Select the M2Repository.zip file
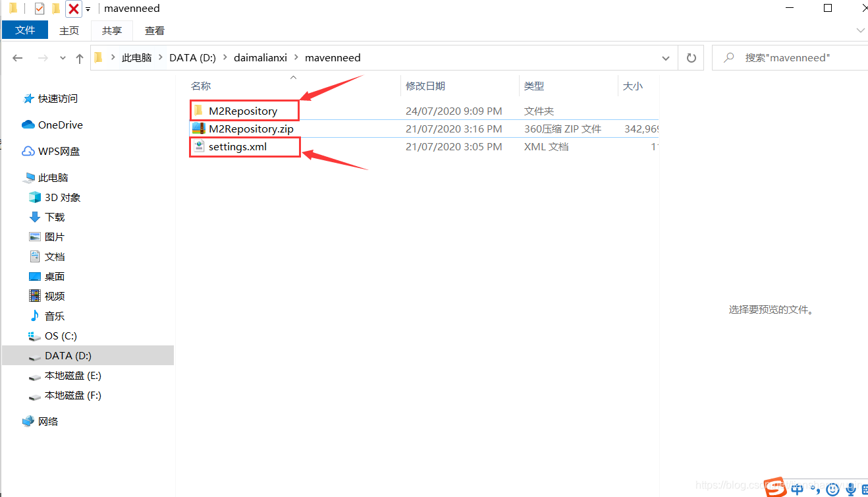868x497 pixels. pyautogui.click(x=251, y=129)
